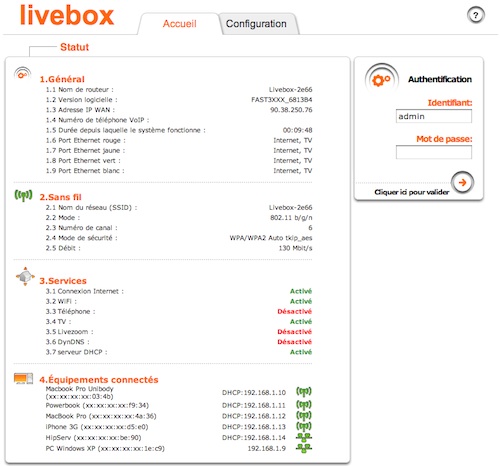This screenshot has height=466, width=500.
Task: Click address DHCP:192.168.1.10
Action: (254, 393)
